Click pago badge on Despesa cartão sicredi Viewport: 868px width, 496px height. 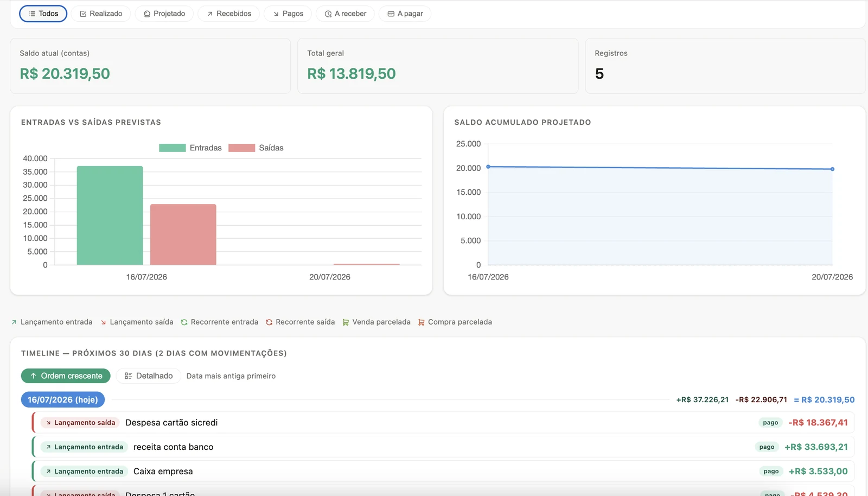tap(770, 422)
